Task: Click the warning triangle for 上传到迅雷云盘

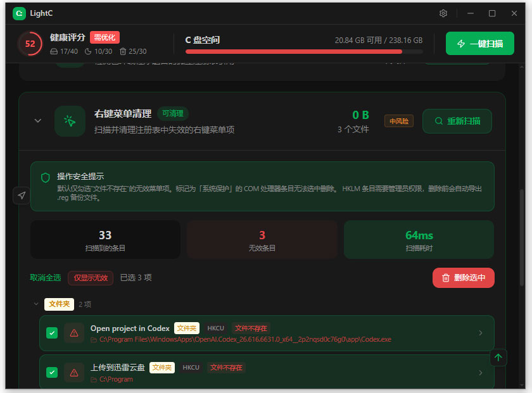Action: [x=74, y=373]
